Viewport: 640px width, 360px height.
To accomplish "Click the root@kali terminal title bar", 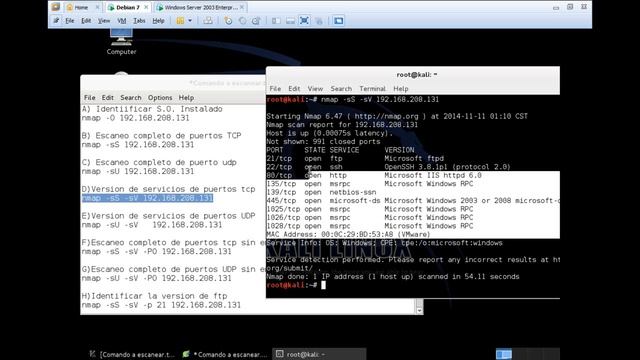I will point(413,75).
